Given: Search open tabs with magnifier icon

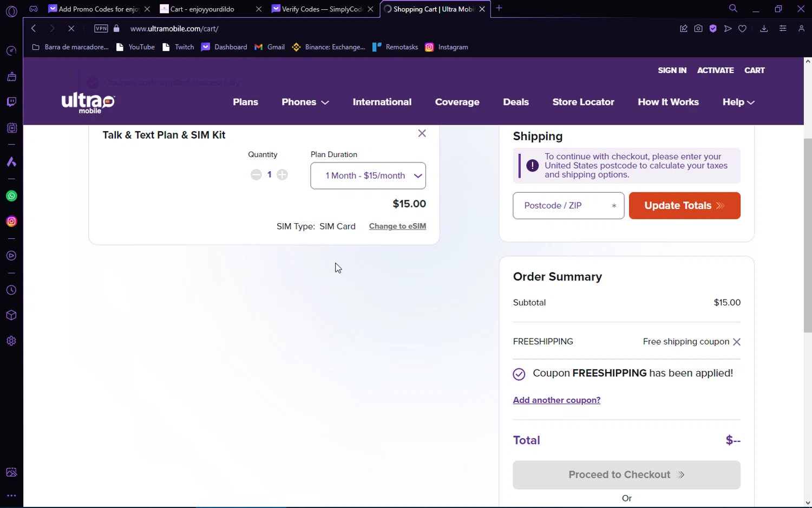Looking at the screenshot, I should 733,9.
